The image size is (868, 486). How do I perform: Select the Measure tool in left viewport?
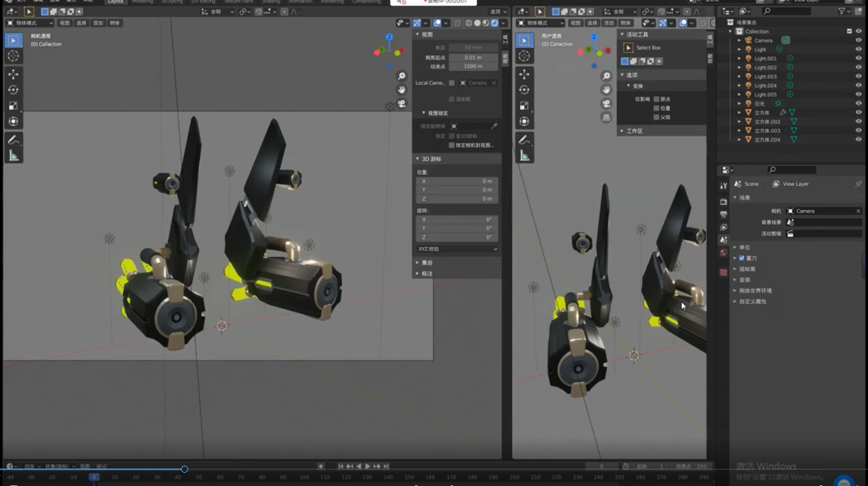(13, 156)
